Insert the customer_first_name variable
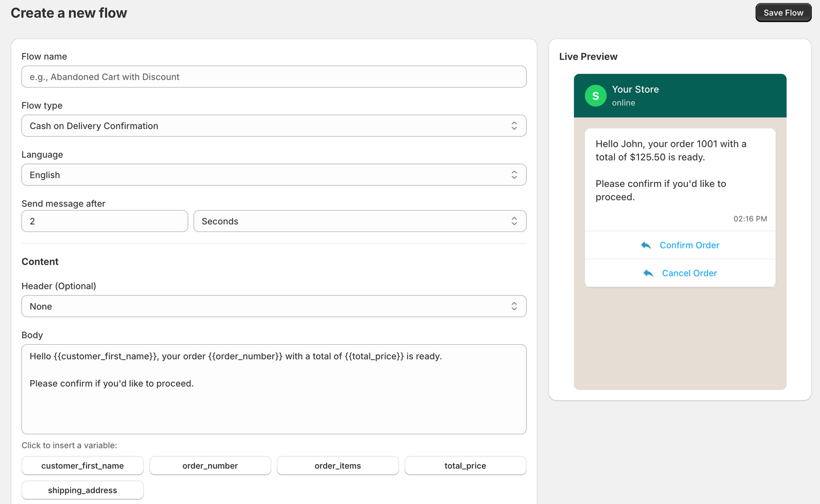Viewport: 820px width, 504px height. click(x=82, y=466)
